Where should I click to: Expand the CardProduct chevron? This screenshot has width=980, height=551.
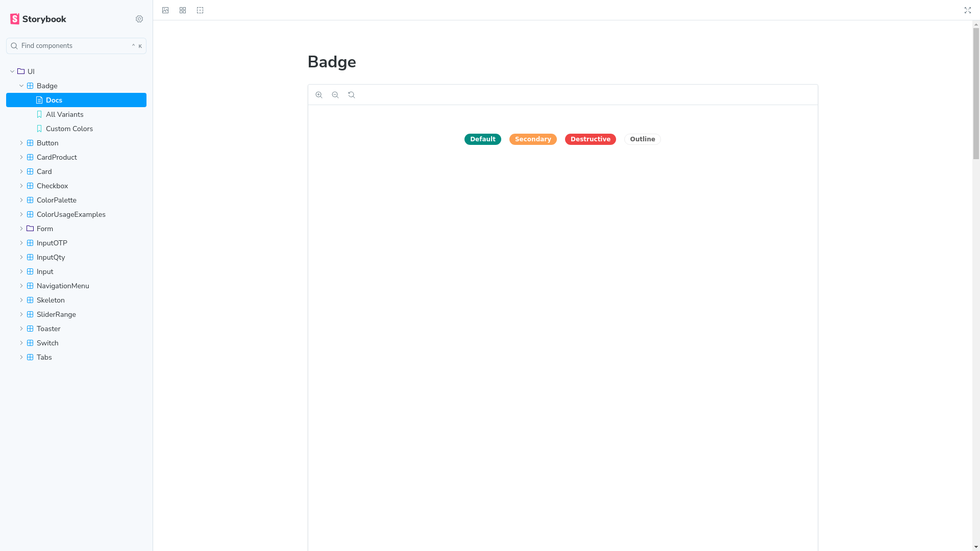point(21,157)
